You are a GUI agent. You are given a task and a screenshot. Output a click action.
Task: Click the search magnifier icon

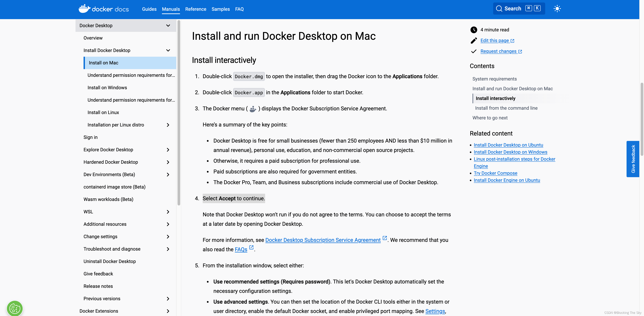pos(499,9)
